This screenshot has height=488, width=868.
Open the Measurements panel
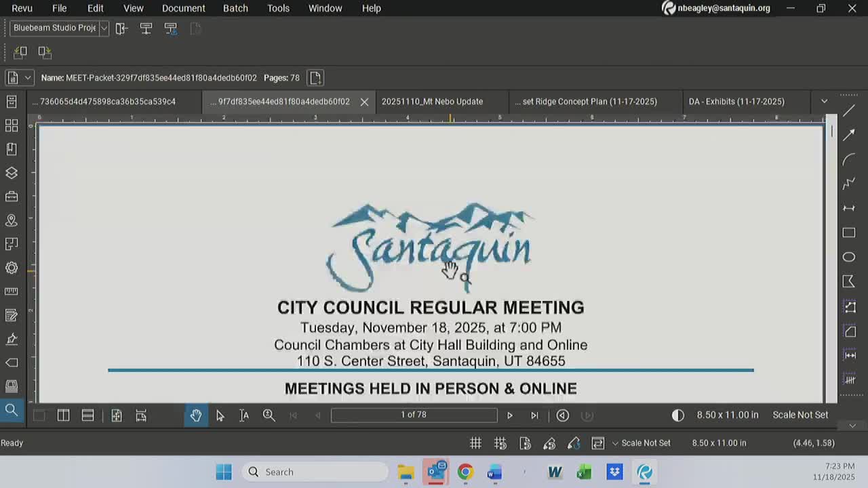(11, 291)
